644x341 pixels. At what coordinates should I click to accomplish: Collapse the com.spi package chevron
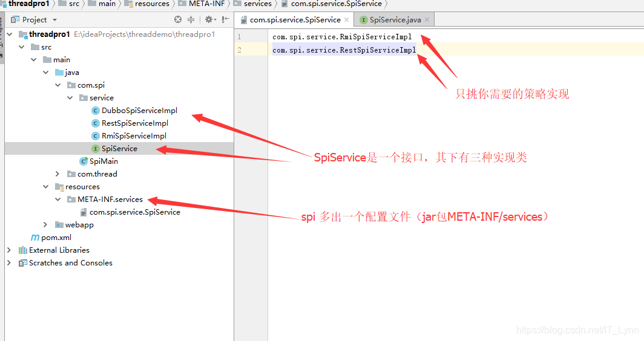[x=58, y=85]
